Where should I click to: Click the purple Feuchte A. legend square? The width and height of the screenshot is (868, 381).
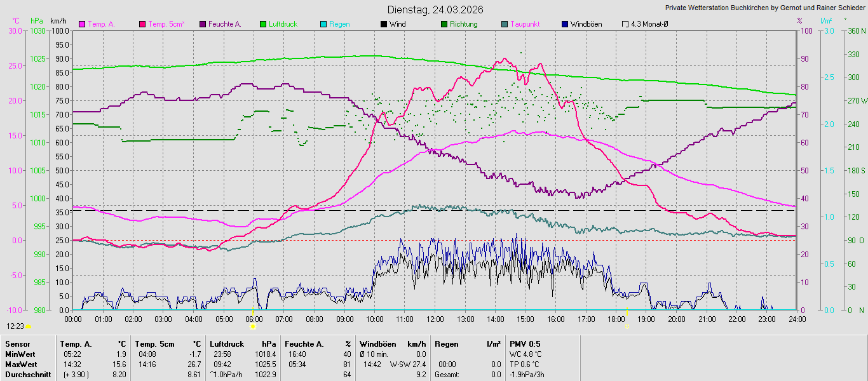pyautogui.click(x=203, y=24)
